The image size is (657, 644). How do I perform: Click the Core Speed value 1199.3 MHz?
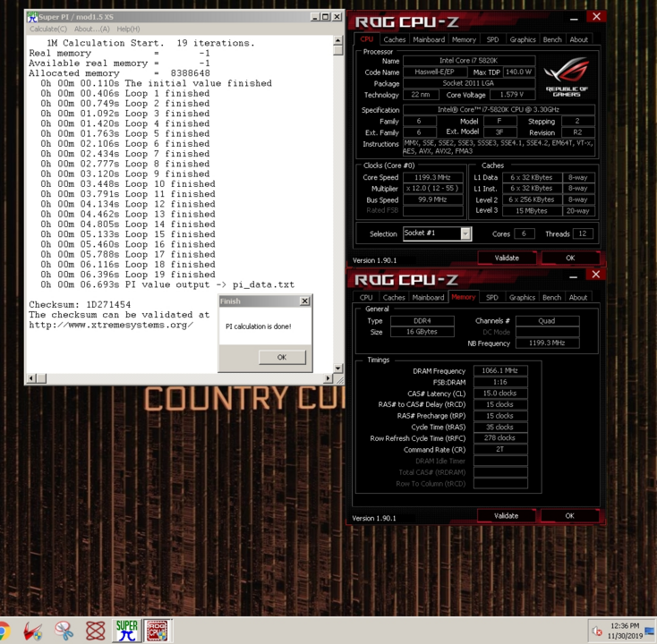[x=433, y=177]
